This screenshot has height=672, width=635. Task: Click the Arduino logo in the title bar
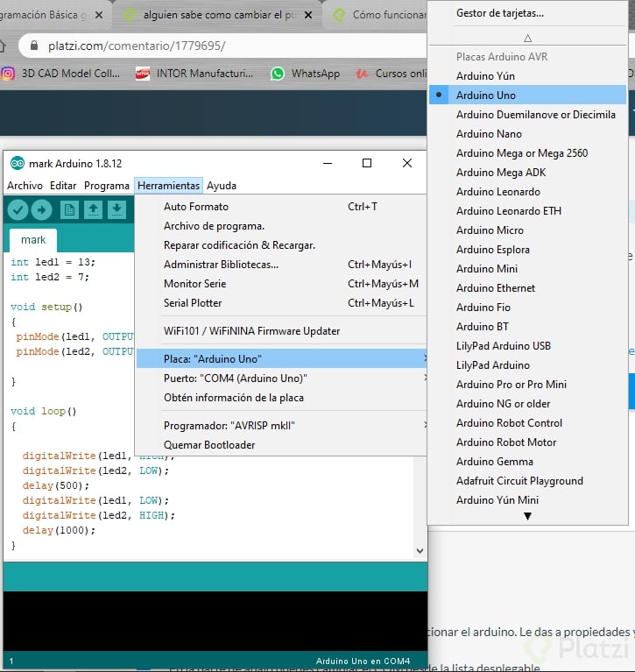tap(18, 163)
